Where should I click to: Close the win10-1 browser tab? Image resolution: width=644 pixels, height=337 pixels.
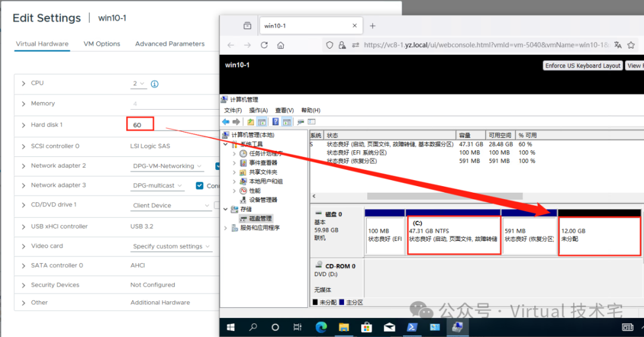(354, 26)
